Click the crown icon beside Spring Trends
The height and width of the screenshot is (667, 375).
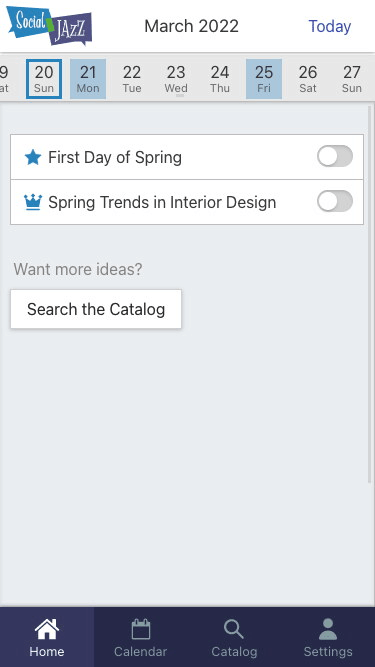pyautogui.click(x=33, y=202)
